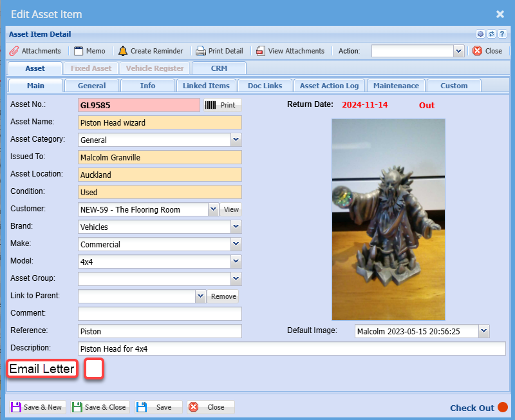Image resolution: width=515 pixels, height=420 pixels.
Task: Click Remove next to Link to Parent
Action: tap(223, 296)
